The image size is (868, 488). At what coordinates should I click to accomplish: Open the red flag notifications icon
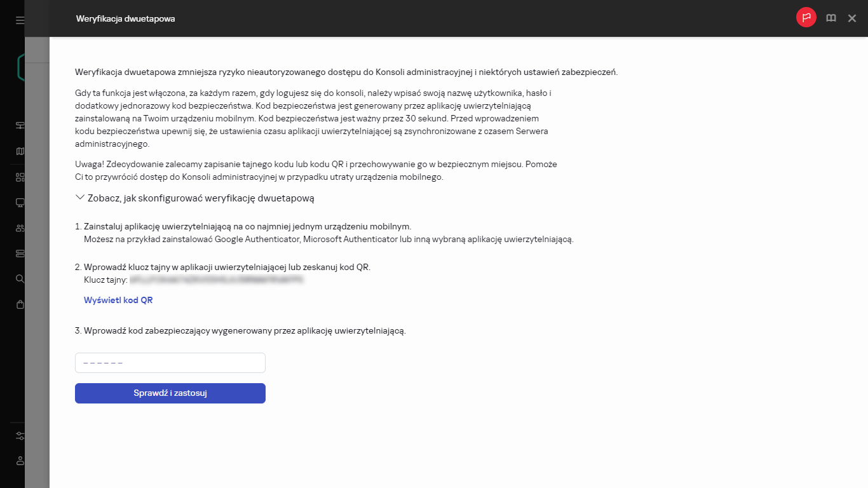coord(806,18)
